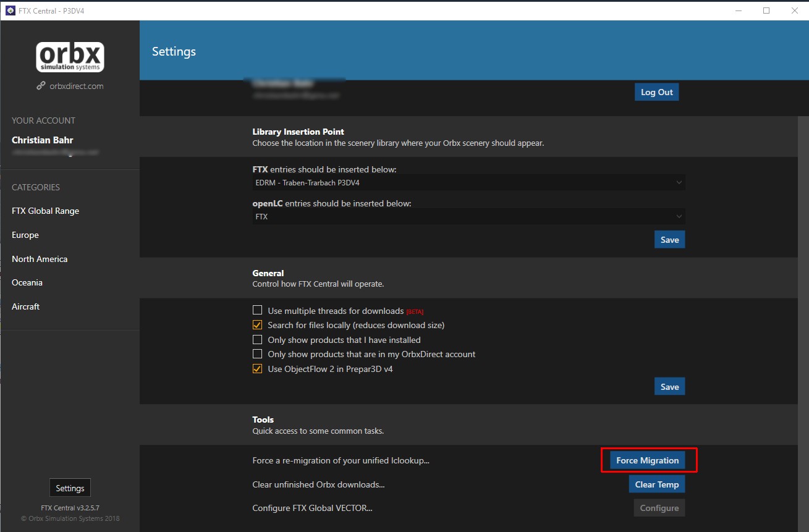Screen dimensions: 809x532
Task: Select the North America category
Action: coord(40,259)
